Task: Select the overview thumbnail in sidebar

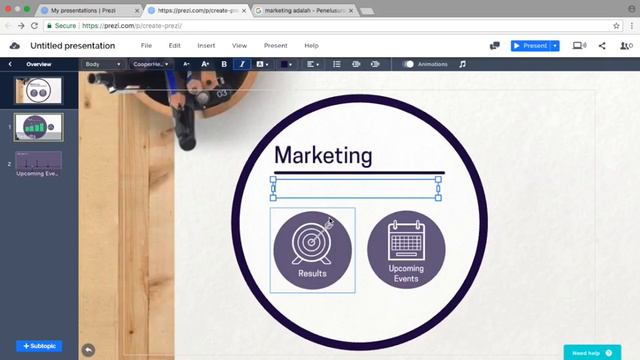Action: [39, 90]
